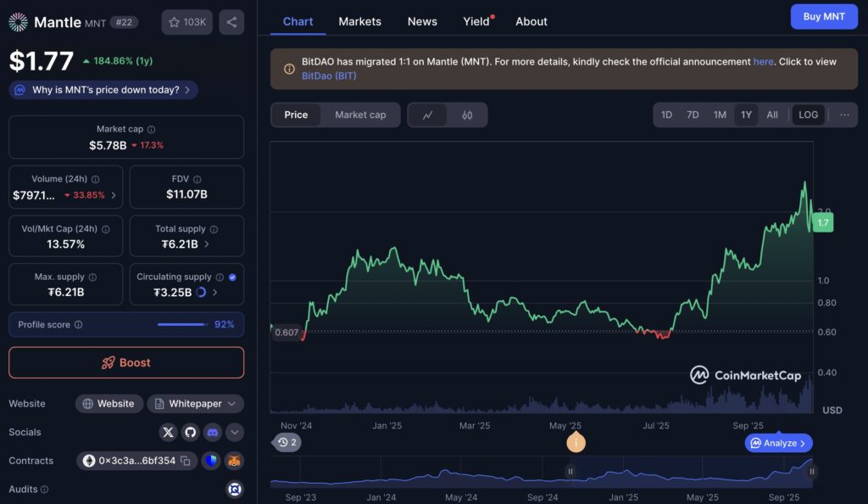Expand the Circulating supply details chevron
The image size is (868, 504).
pyautogui.click(x=214, y=293)
